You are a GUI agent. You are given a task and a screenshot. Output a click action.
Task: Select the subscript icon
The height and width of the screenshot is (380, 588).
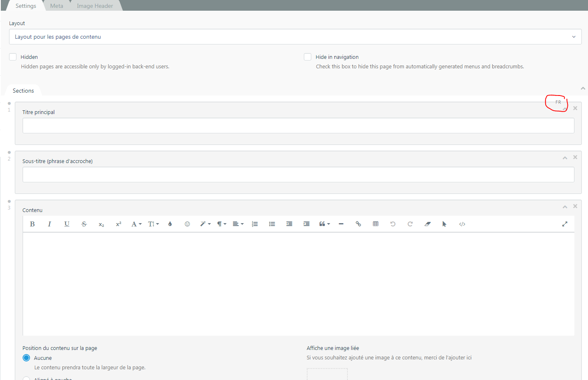point(101,224)
